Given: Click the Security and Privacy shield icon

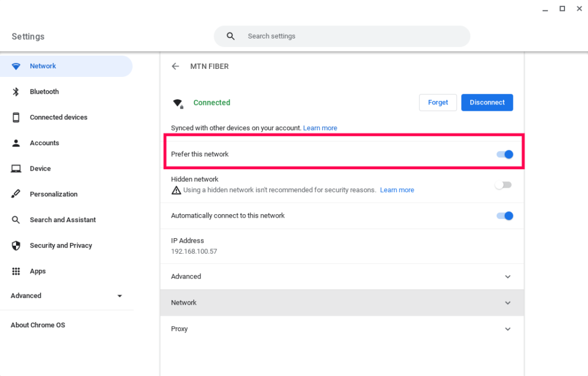Looking at the screenshot, I should [x=16, y=246].
